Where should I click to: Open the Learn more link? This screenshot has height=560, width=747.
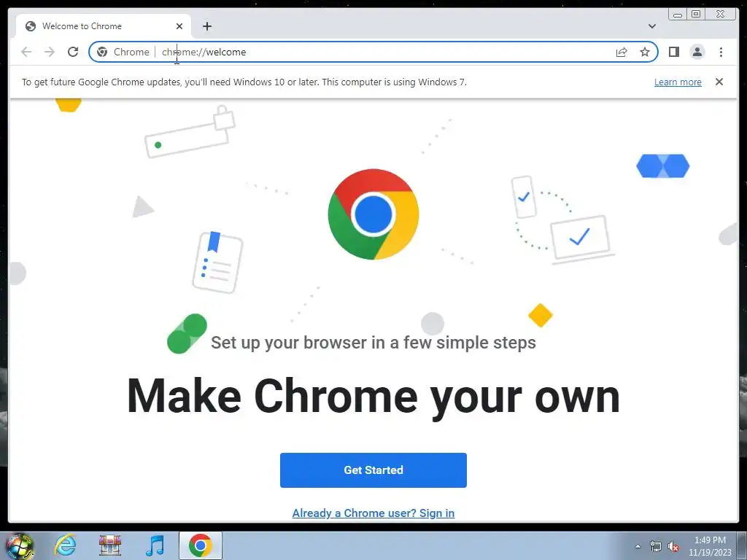pyautogui.click(x=678, y=82)
